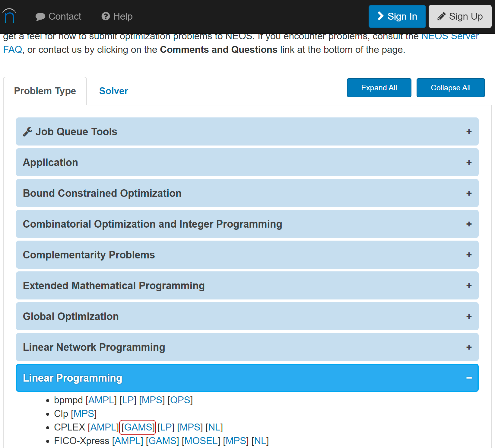Open the Help menu link

(x=117, y=16)
